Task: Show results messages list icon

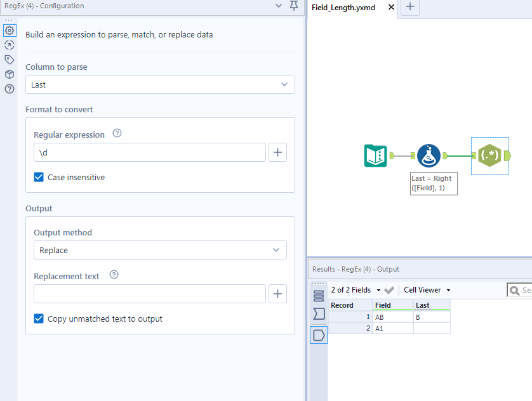Action: (x=319, y=296)
